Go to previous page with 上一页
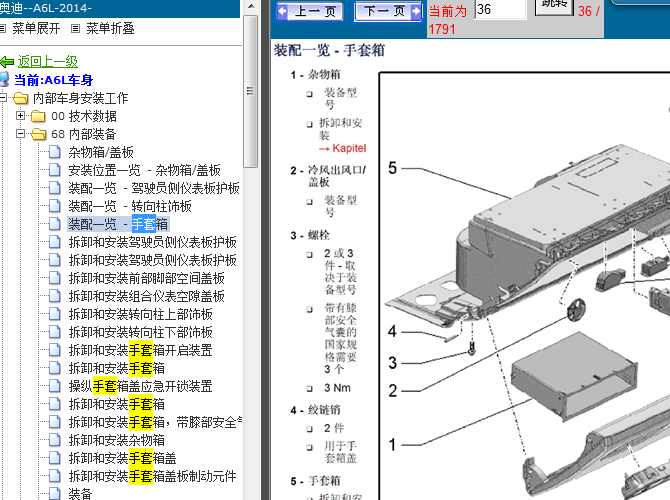This screenshot has height=500, width=670. coord(310,11)
